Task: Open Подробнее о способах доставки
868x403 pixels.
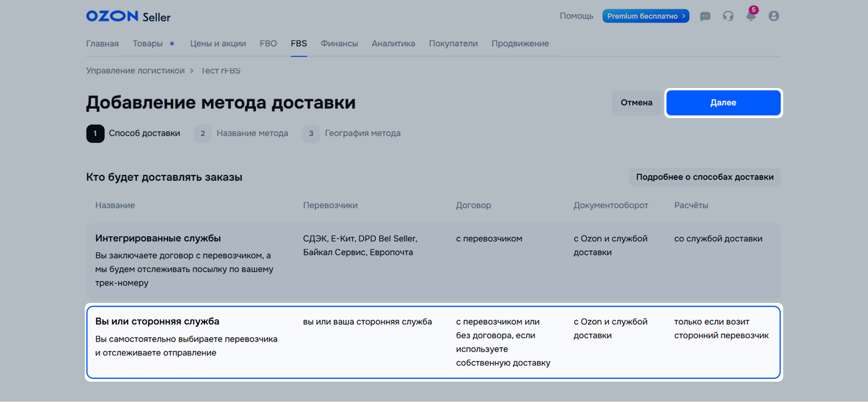Action: pos(704,177)
